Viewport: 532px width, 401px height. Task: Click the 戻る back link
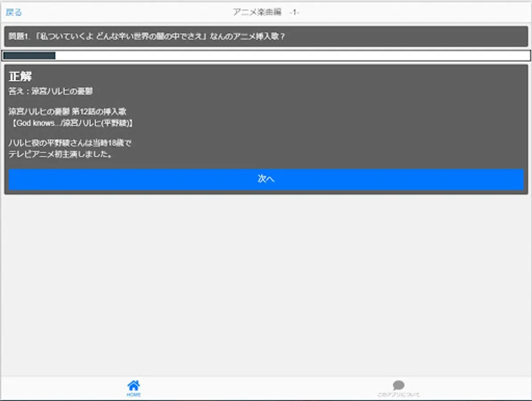point(13,12)
